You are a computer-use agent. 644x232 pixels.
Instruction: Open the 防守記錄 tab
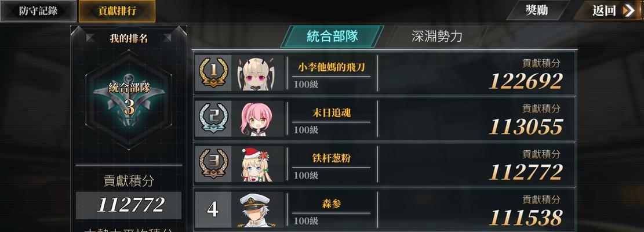coord(38,11)
